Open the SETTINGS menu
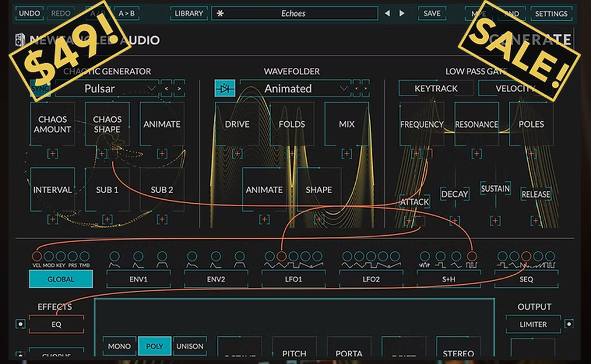The image size is (591, 364). point(551,14)
